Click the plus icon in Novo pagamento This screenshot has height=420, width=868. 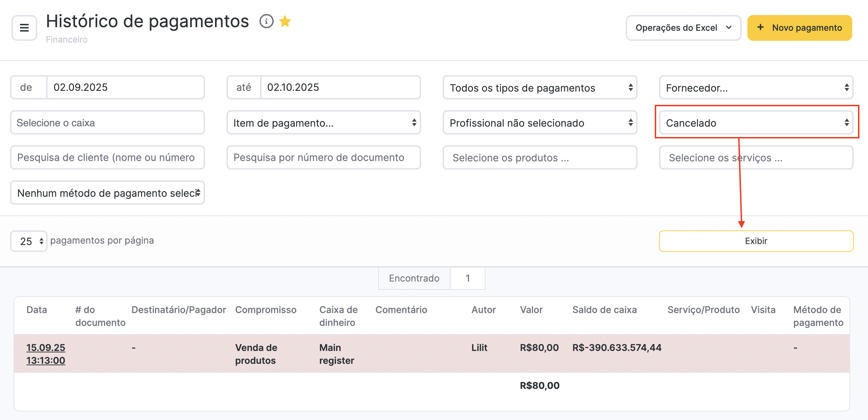tap(760, 28)
